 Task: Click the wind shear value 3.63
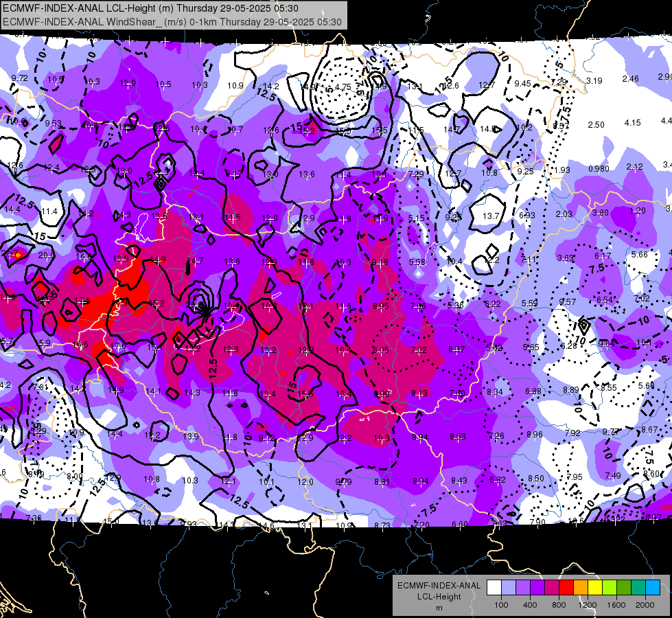point(566,257)
